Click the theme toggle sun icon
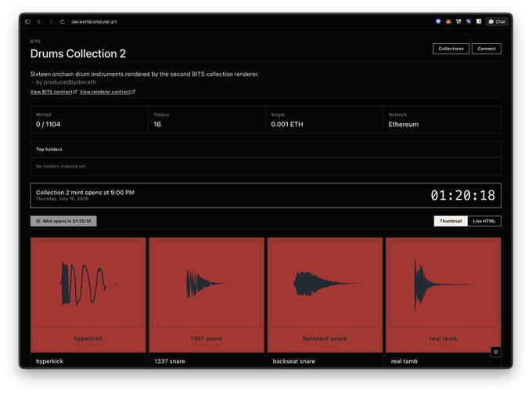 [x=496, y=352]
